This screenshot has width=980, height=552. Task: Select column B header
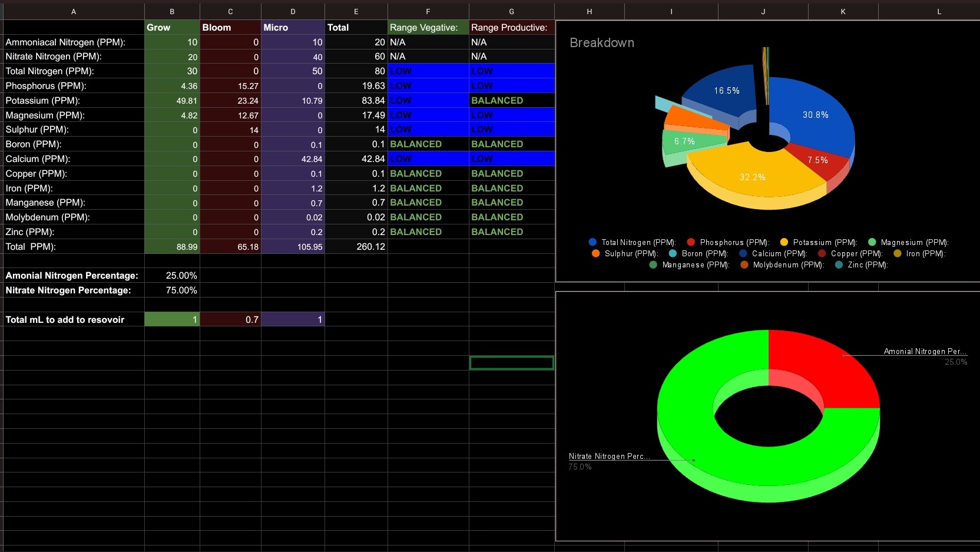[x=172, y=11]
